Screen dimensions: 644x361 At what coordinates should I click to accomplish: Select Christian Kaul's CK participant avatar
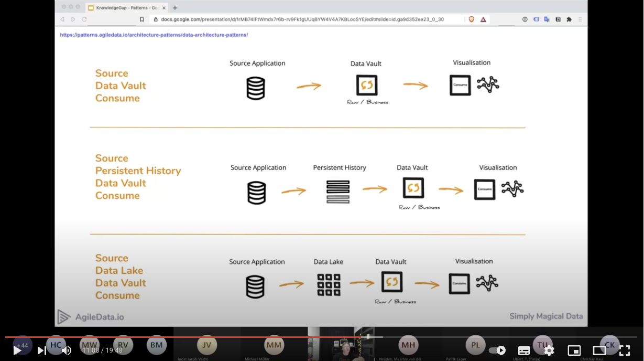point(609,345)
